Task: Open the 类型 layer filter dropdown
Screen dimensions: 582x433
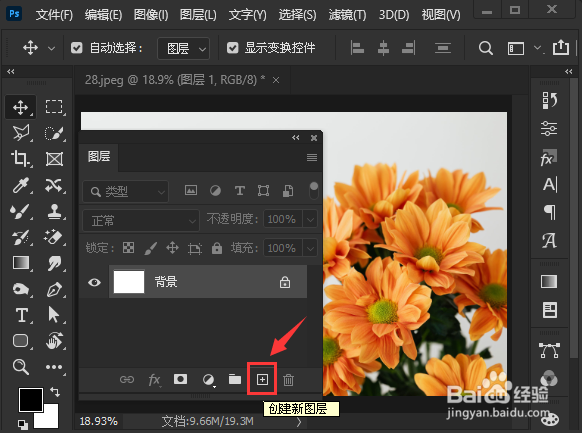Action: click(125, 191)
